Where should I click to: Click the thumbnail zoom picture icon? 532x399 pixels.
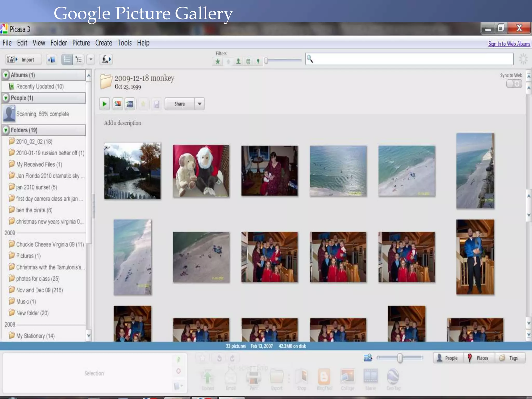click(368, 358)
